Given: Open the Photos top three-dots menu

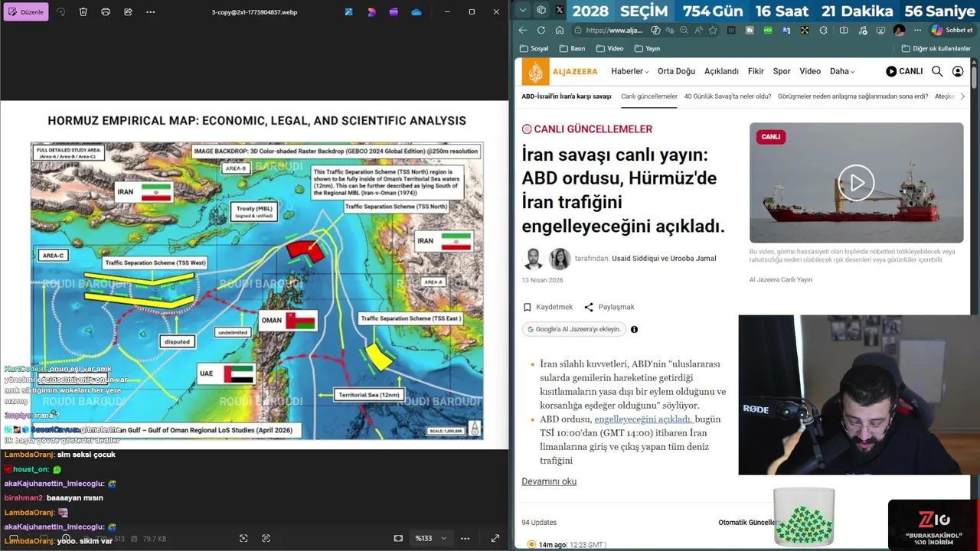Looking at the screenshot, I should pos(150,12).
